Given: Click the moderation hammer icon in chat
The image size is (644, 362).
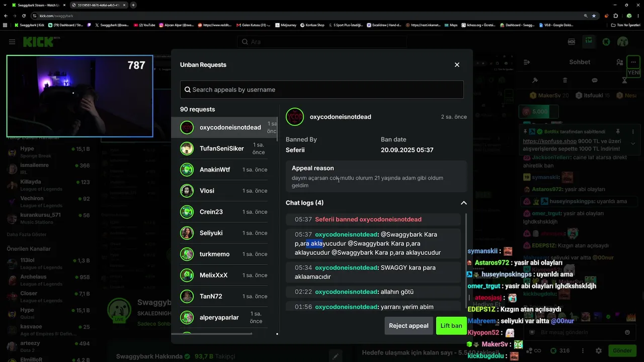Looking at the screenshot, I should (535, 80).
